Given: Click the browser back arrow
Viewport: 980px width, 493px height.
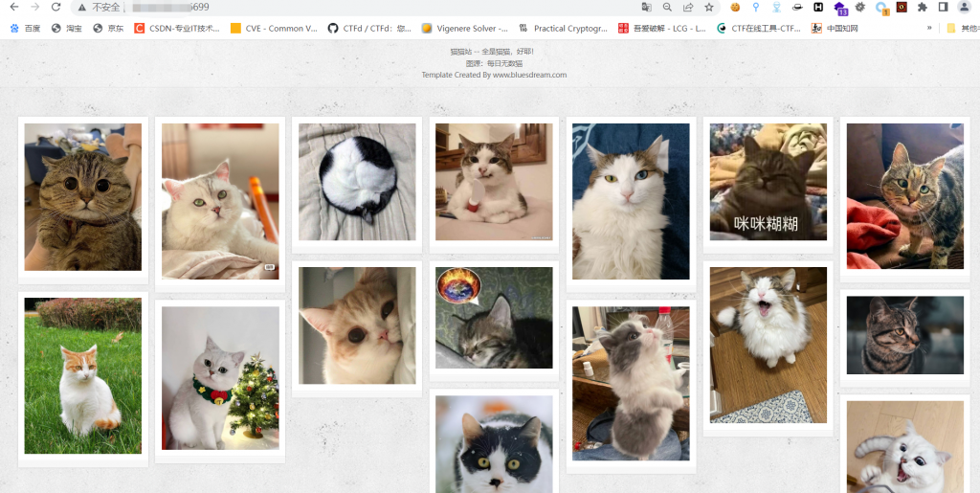Looking at the screenshot, I should (x=13, y=7).
